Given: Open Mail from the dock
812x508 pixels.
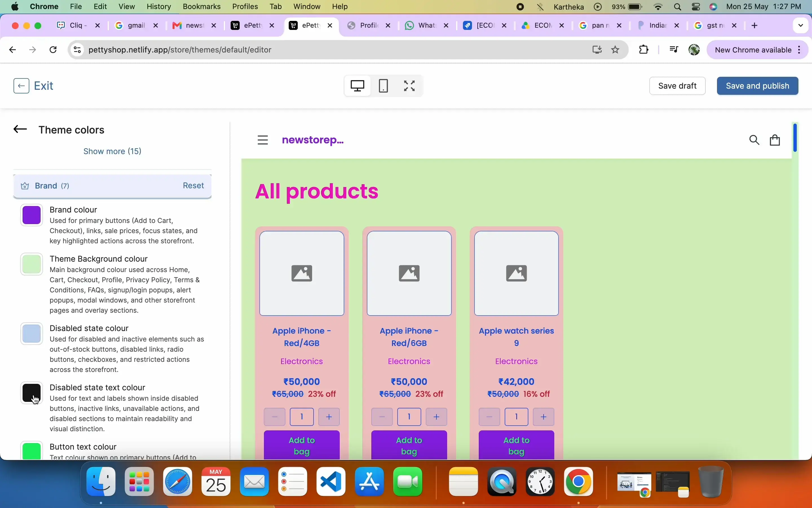Looking at the screenshot, I should pyautogui.click(x=255, y=481).
